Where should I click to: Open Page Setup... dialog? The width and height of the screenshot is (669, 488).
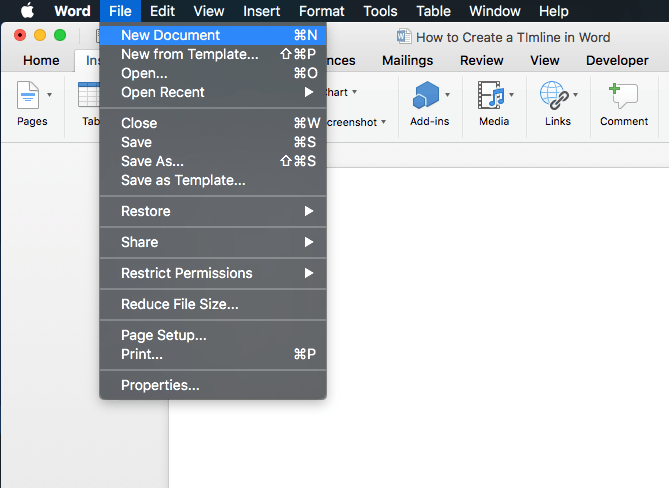[x=213, y=335]
